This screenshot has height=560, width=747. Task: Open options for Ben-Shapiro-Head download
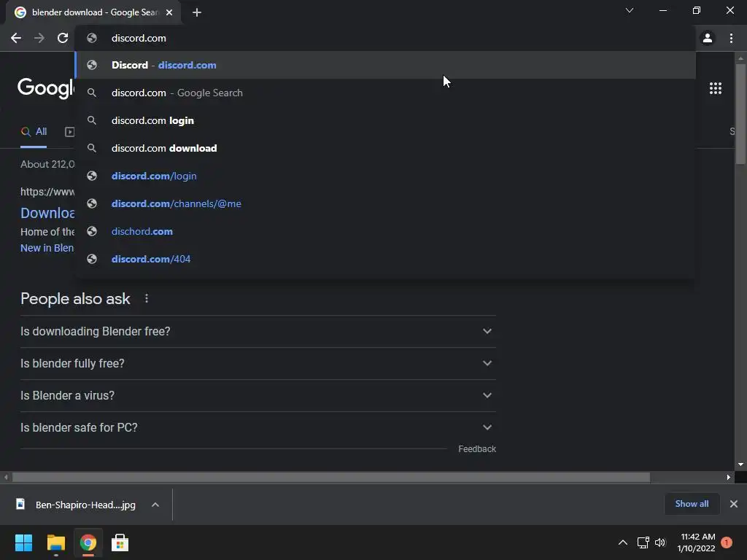pyautogui.click(x=155, y=505)
